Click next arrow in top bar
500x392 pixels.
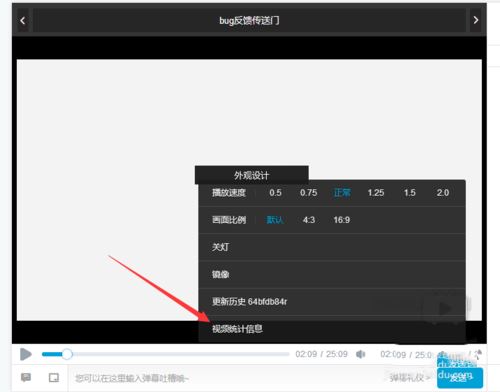click(x=476, y=20)
